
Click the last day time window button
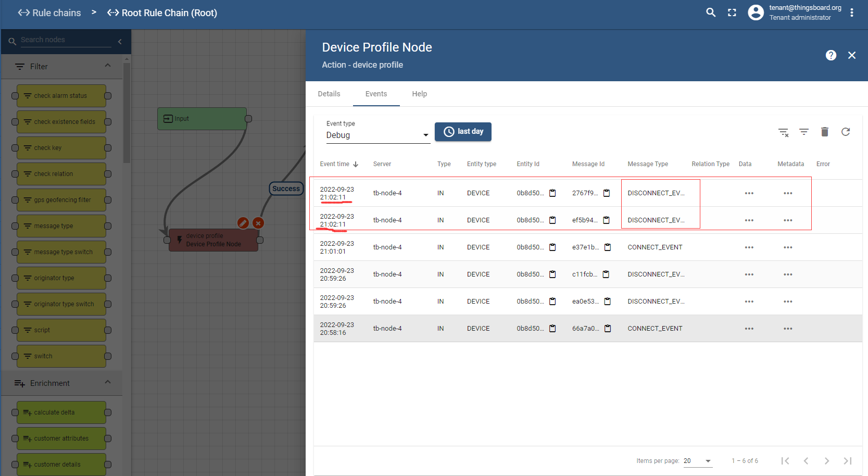(463, 132)
